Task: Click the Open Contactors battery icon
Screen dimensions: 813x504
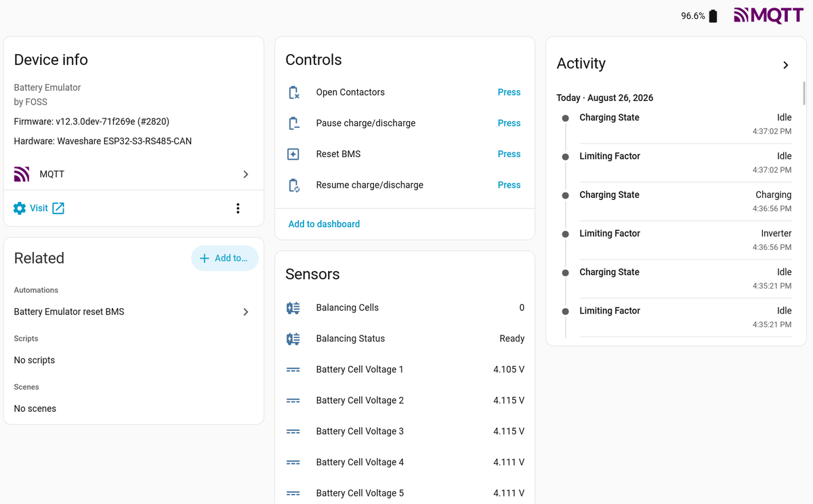Action: [x=293, y=93]
